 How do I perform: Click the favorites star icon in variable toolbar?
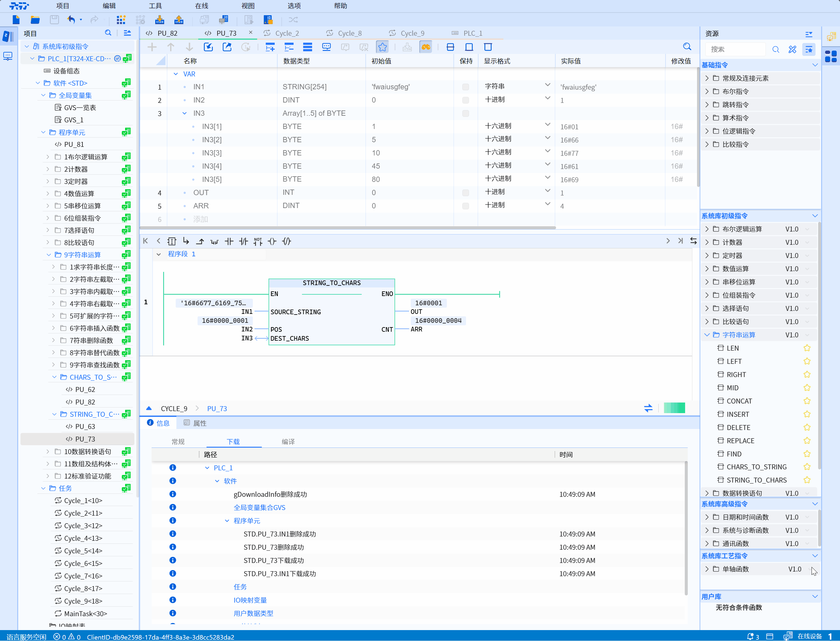(382, 47)
